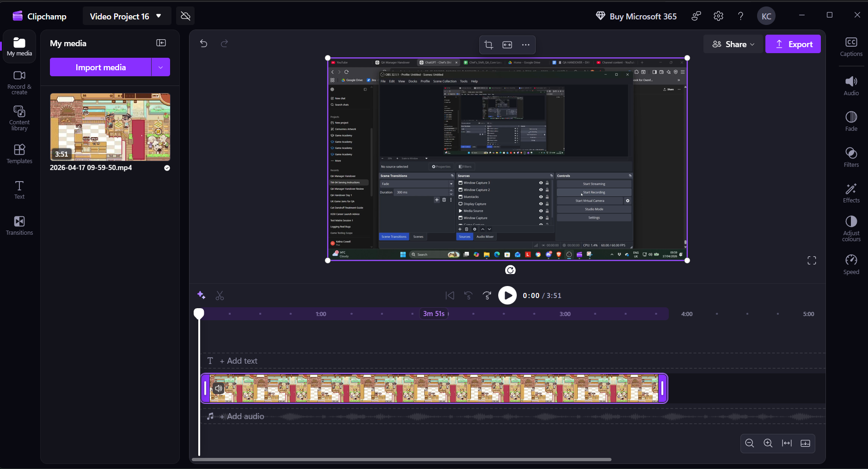This screenshot has height=469, width=868.
Task: Click Buy Microsoft 365 link
Action: coord(636,16)
